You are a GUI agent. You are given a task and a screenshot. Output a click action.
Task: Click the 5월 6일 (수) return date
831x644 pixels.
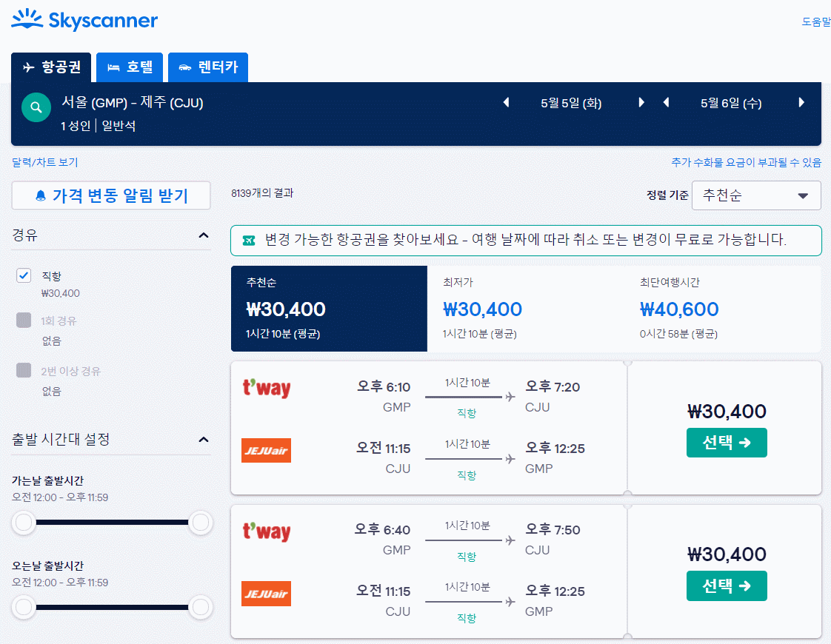click(x=731, y=103)
